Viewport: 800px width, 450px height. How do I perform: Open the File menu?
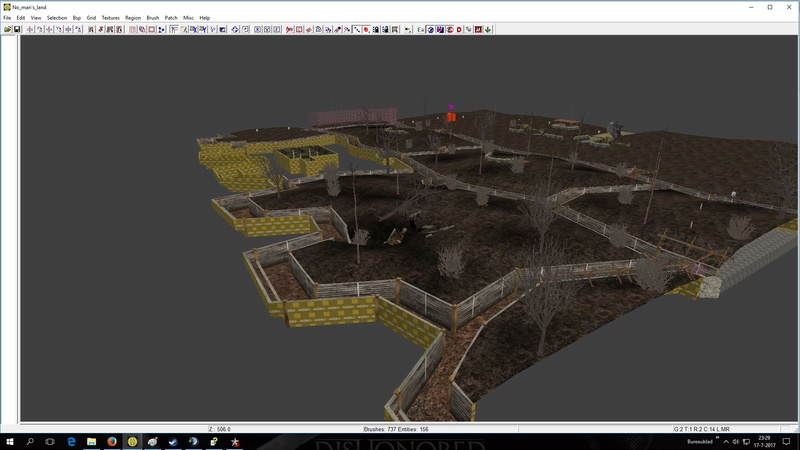pyautogui.click(x=7, y=18)
